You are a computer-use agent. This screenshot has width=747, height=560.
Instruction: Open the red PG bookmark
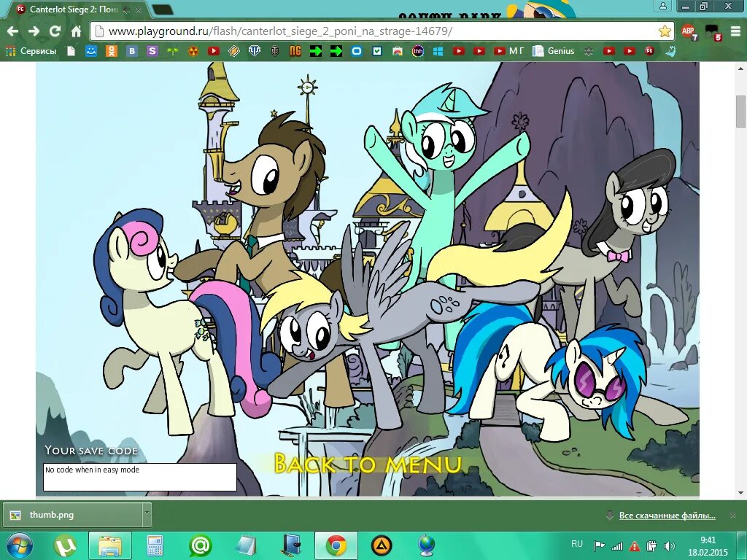click(x=649, y=51)
